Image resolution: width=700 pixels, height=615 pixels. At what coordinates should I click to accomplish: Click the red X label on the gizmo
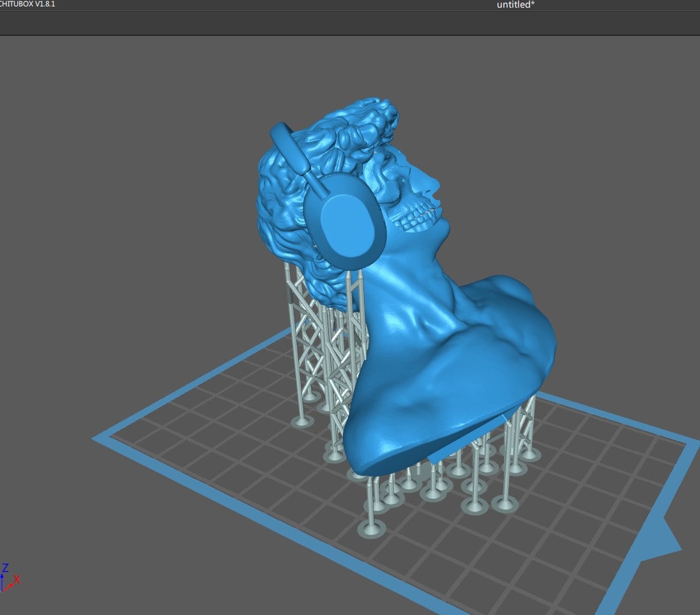click(x=17, y=579)
